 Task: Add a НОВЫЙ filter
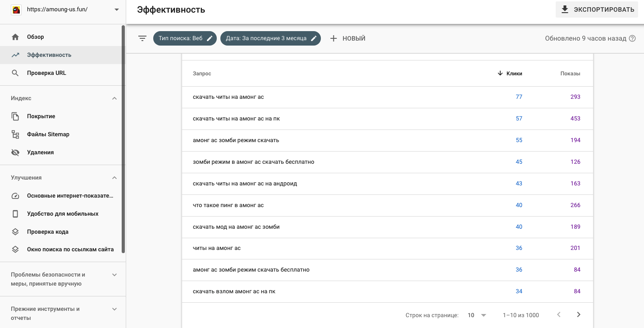pyautogui.click(x=347, y=38)
